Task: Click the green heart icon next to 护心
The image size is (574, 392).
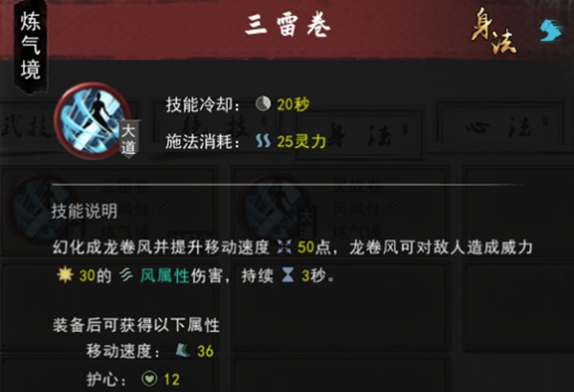Action: coord(149,379)
